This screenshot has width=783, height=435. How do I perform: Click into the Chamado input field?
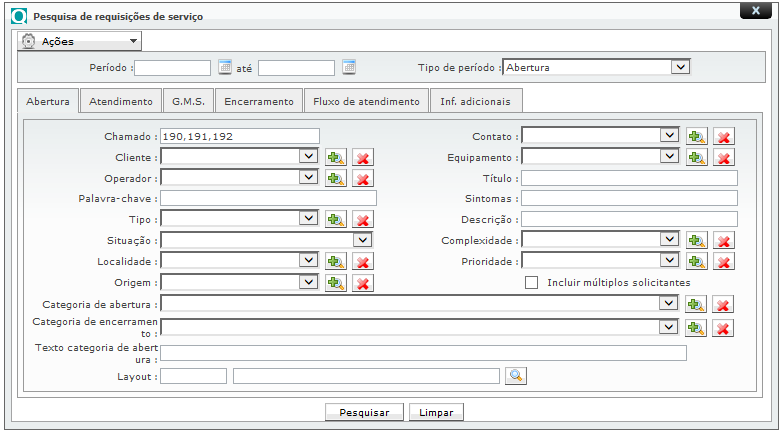240,136
